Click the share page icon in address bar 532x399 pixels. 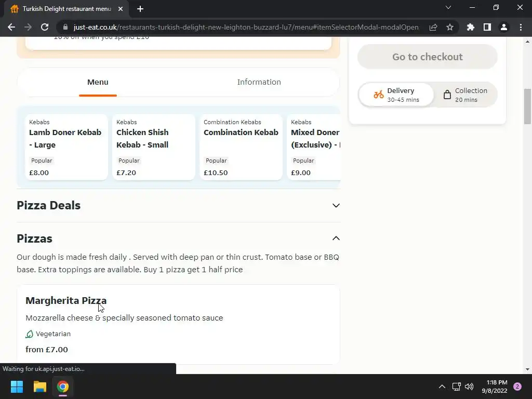point(433,27)
